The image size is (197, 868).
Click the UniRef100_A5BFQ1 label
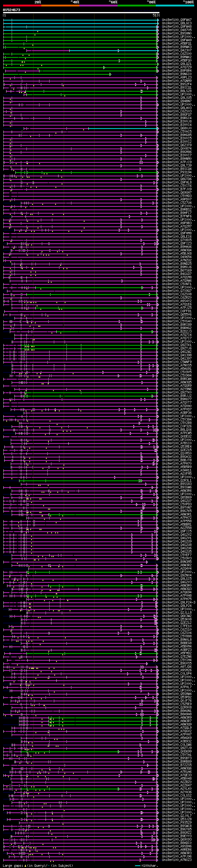coord(177,43)
